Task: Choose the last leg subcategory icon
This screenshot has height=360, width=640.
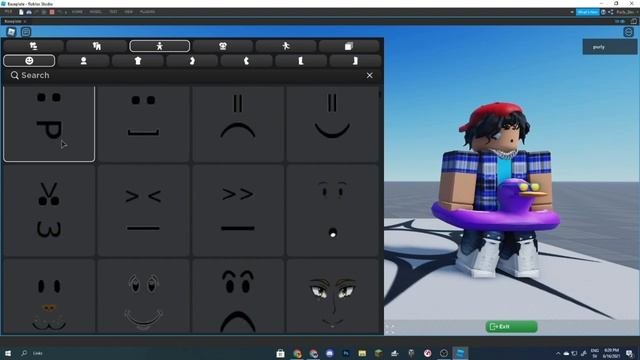Action: [x=355, y=61]
